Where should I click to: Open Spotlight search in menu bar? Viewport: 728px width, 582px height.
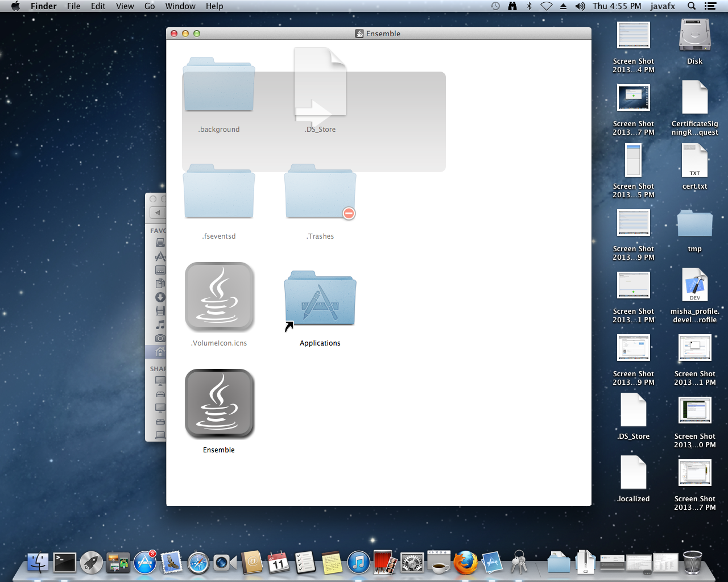[691, 6]
